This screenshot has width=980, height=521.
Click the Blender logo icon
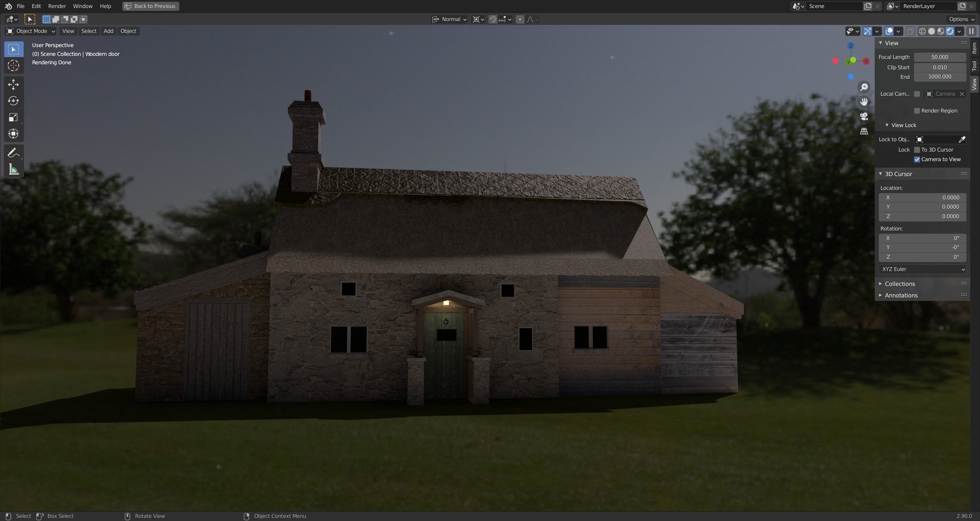click(8, 6)
